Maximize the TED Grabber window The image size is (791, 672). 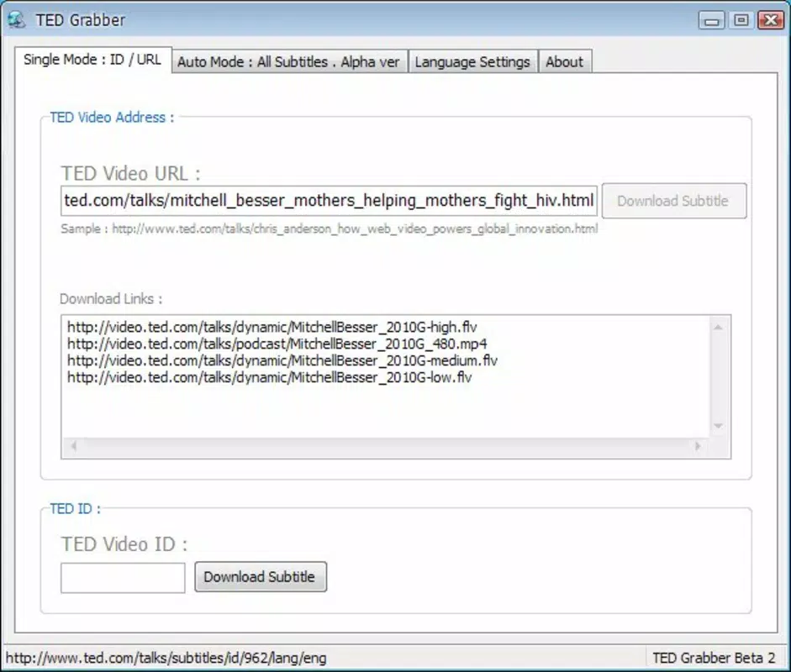tap(741, 20)
